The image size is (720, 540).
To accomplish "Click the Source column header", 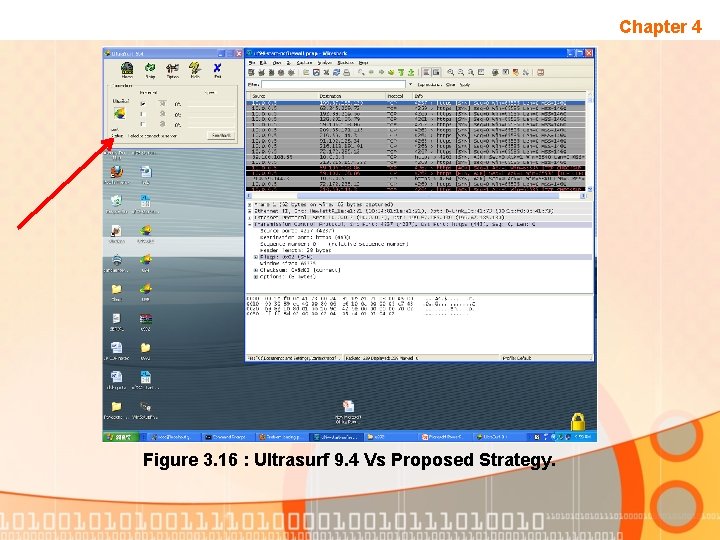I will click(283, 96).
